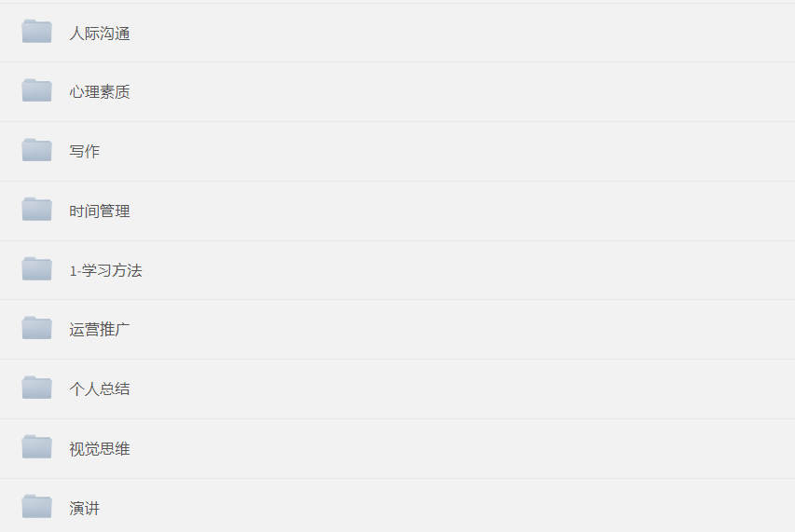The width and height of the screenshot is (795, 532).
Task: Click the 写作 folder name text
Action: (84, 152)
